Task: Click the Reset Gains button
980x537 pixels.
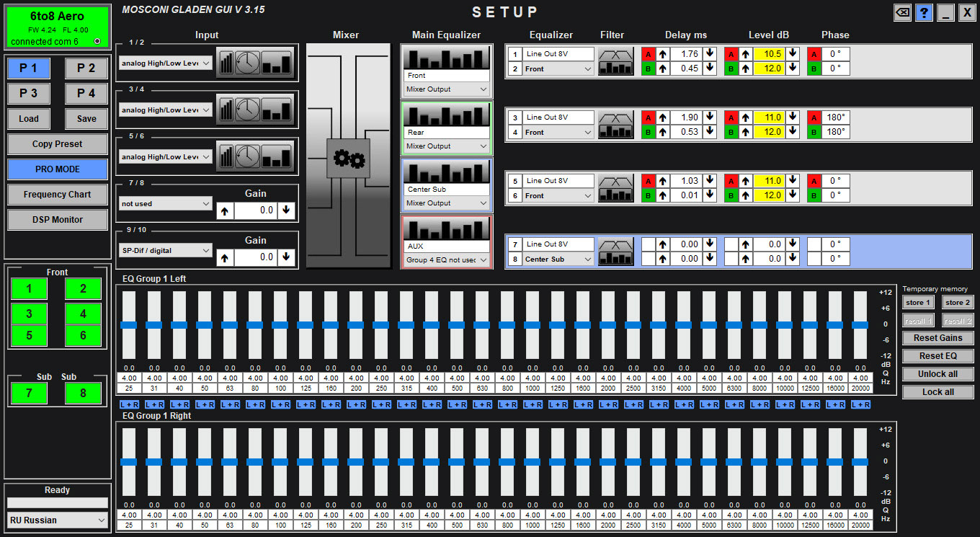Action: click(938, 338)
